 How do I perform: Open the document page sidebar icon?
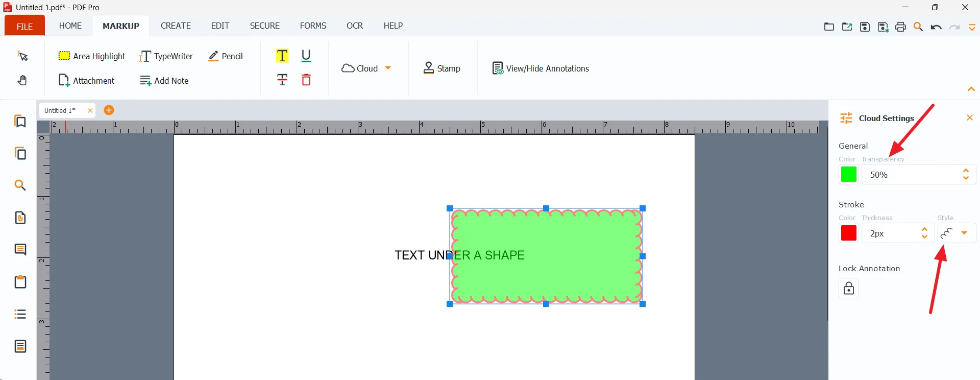(x=20, y=346)
